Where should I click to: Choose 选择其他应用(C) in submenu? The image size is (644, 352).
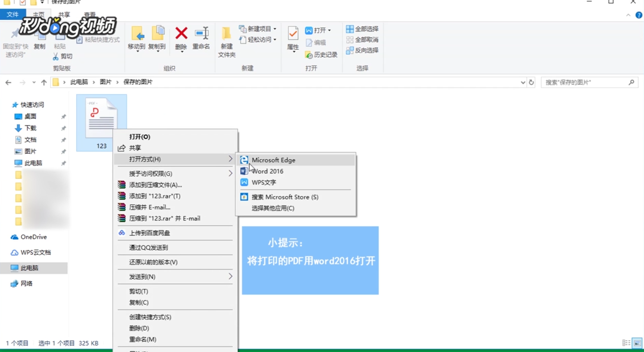pos(295,208)
